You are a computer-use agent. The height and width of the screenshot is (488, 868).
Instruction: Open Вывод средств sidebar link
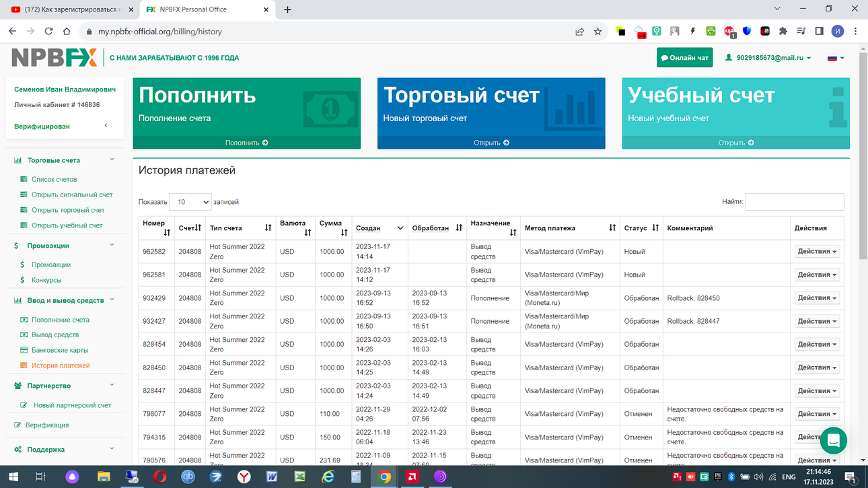click(55, 335)
